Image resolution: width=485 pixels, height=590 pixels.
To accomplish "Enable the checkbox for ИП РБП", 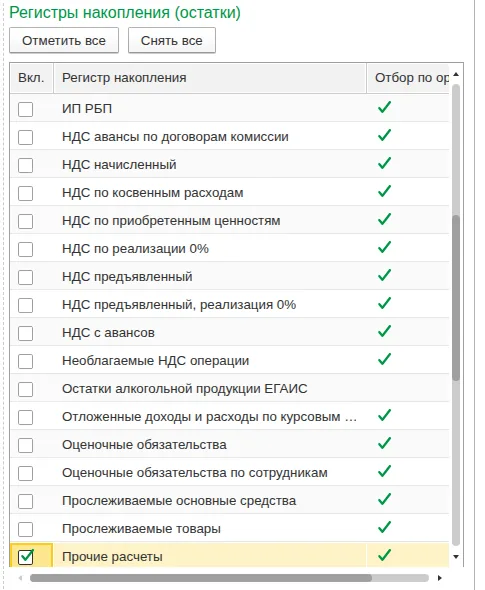I will [x=26, y=109].
